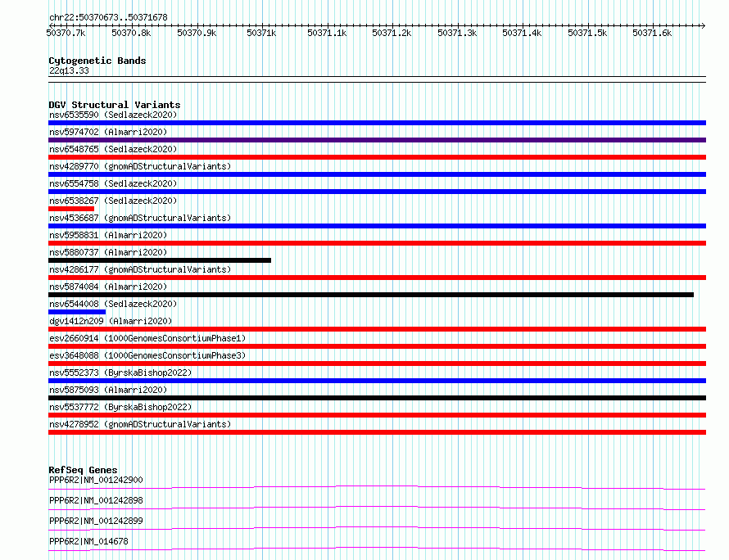Select the red bar under nsv5958831
Viewport: 729px width, 560px height.
[x=377, y=243]
